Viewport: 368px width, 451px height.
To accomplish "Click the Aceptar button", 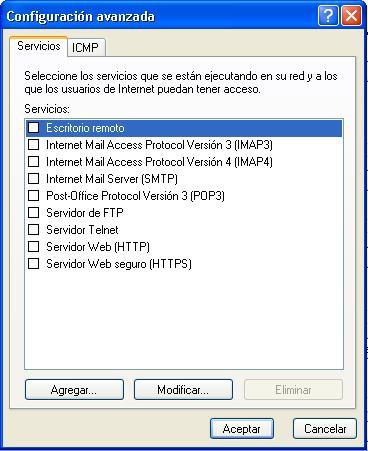I will (242, 429).
